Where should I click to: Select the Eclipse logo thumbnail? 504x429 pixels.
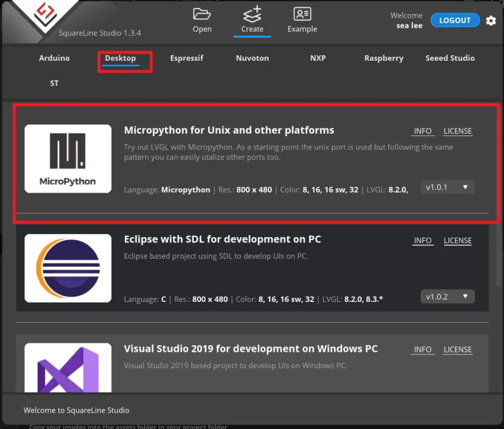(x=68, y=268)
